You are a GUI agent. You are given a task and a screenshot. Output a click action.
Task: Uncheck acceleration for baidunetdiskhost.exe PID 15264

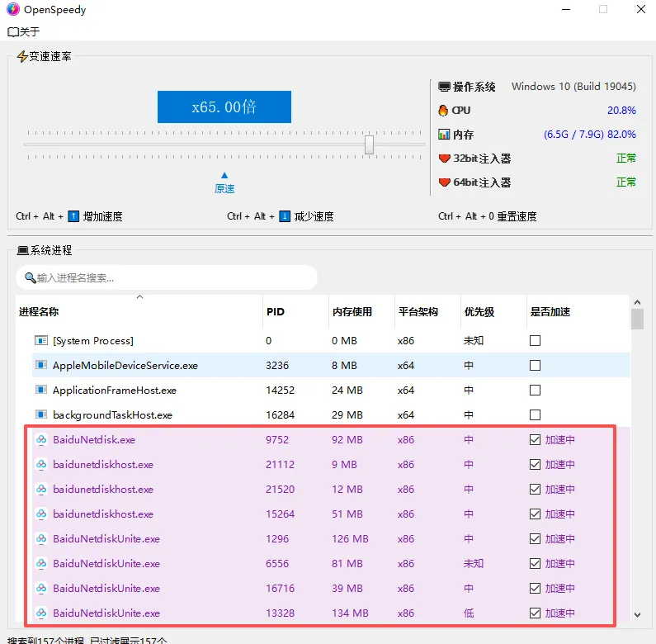pyautogui.click(x=535, y=514)
